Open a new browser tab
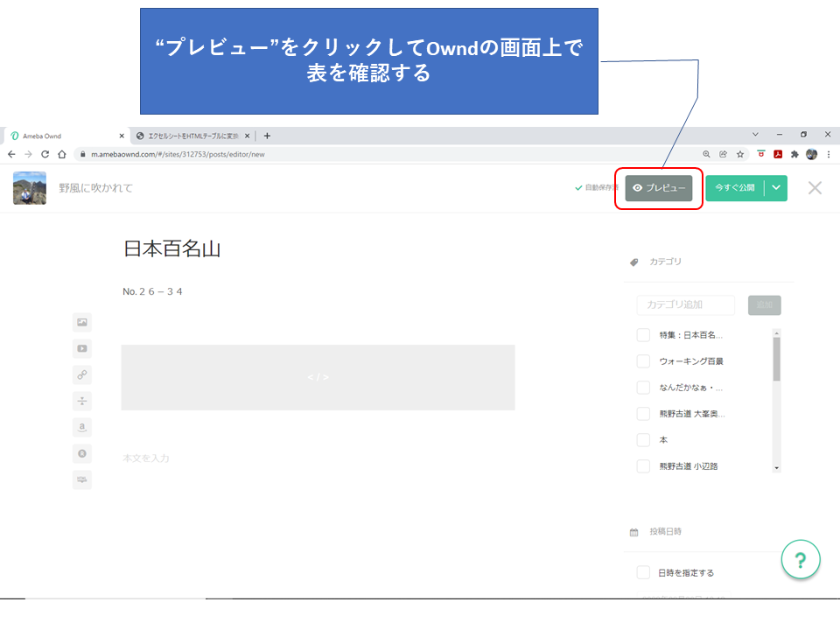This screenshot has width=840, height=630. [268, 136]
